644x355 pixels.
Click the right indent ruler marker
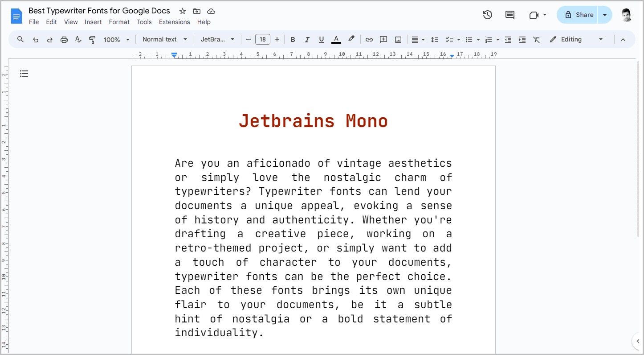[452, 56]
